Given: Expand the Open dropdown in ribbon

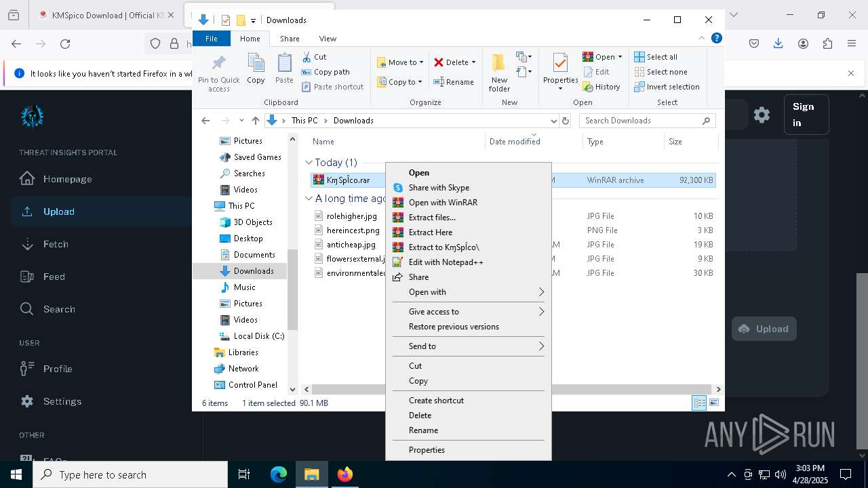Looking at the screenshot, I should [602, 57].
